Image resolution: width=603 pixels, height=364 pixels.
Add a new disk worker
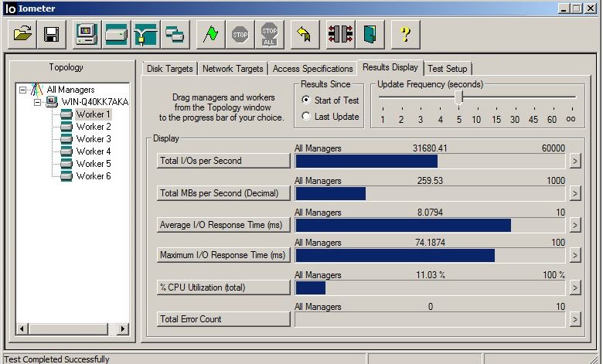pos(116,35)
